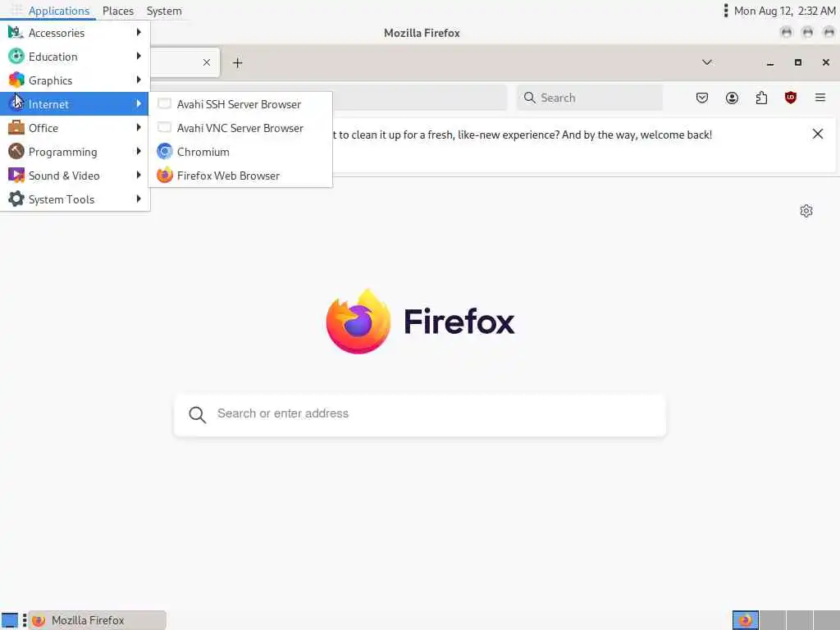Open the uBlock Origin shield icon
840x630 pixels.
point(790,98)
